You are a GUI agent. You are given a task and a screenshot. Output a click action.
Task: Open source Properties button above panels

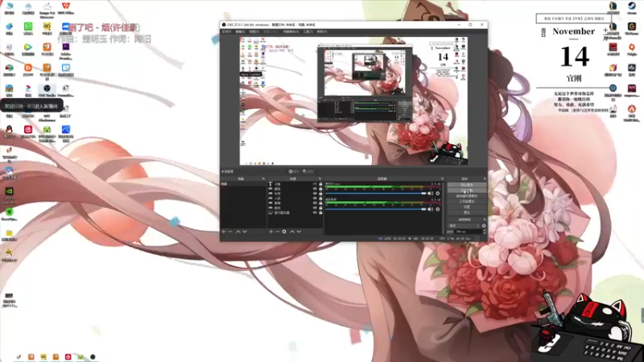coord(294,171)
